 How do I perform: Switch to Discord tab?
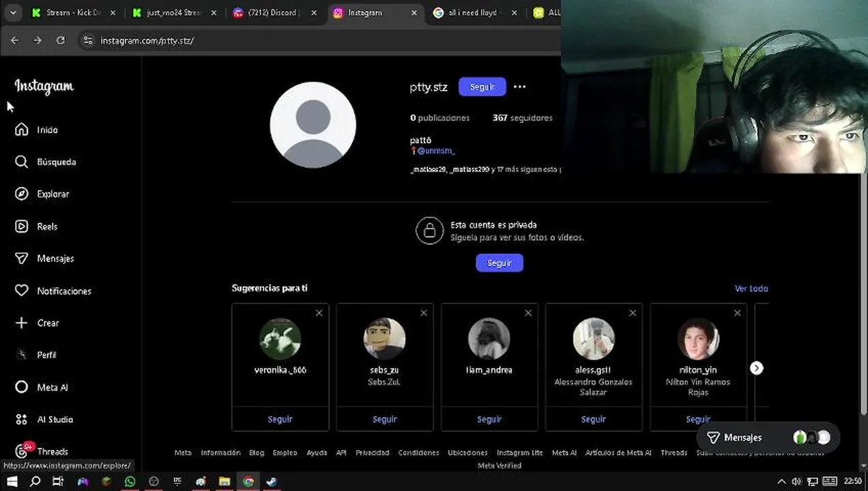(274, 13)
